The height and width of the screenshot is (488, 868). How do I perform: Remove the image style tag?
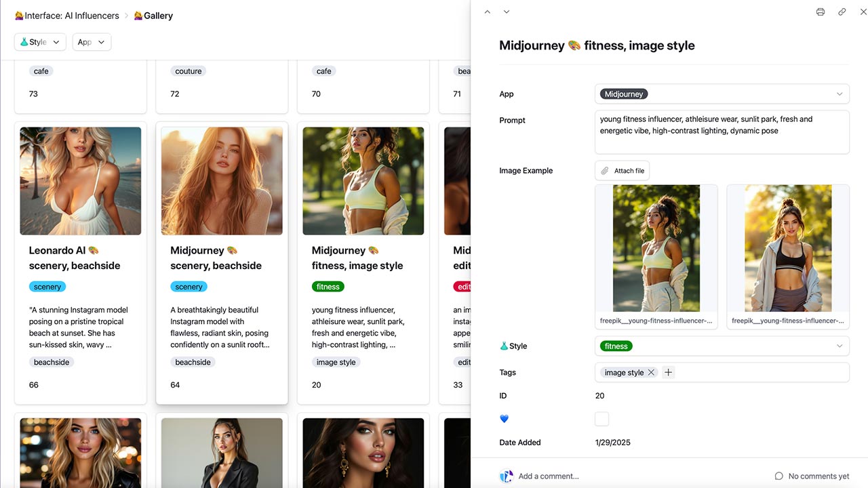[651, 372]
